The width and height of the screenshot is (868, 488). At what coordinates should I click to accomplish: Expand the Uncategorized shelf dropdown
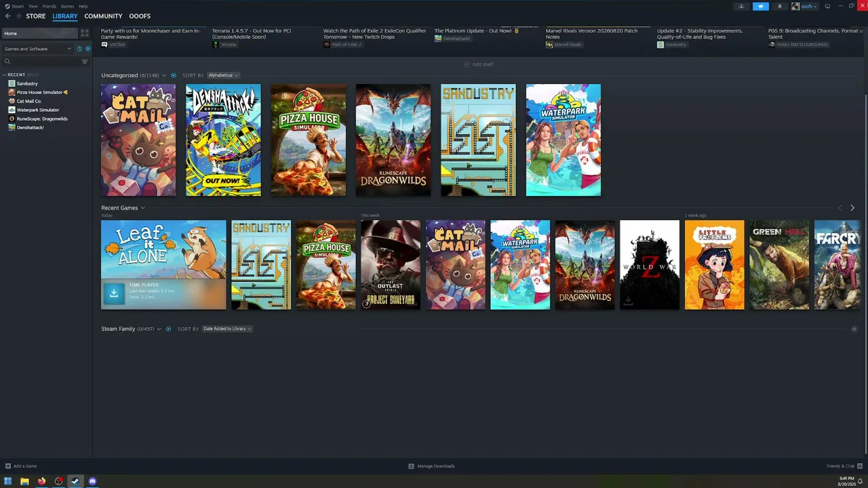click(164, 75)
